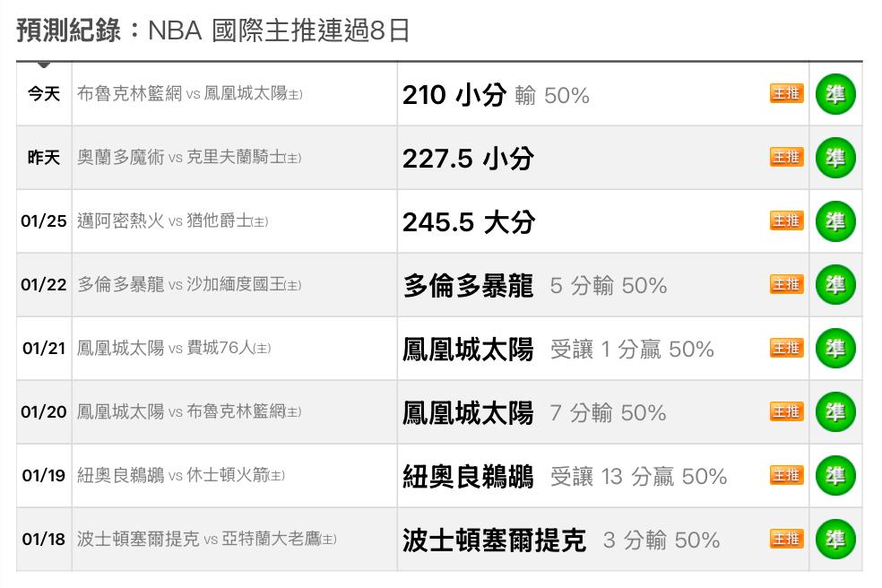The width and height of the screenshot is (882, 588).
Task: Click the small arrow above the 今天 column
Action: 44,65
